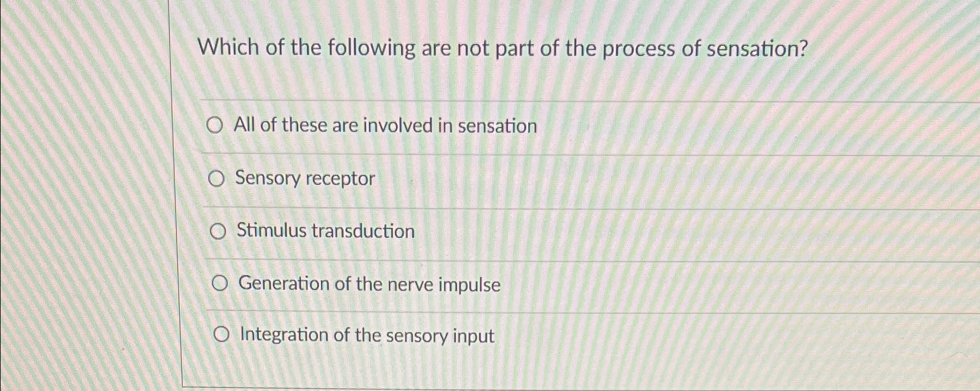Click the 'Integration of the sensory input' text

tap(366, 335)
